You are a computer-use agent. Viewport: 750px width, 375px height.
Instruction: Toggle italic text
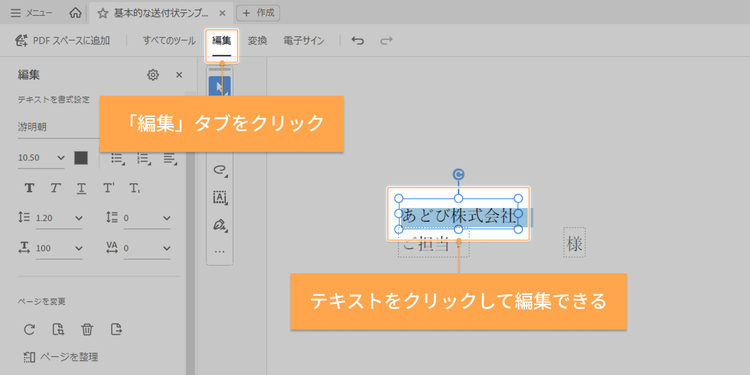point(55,188)
